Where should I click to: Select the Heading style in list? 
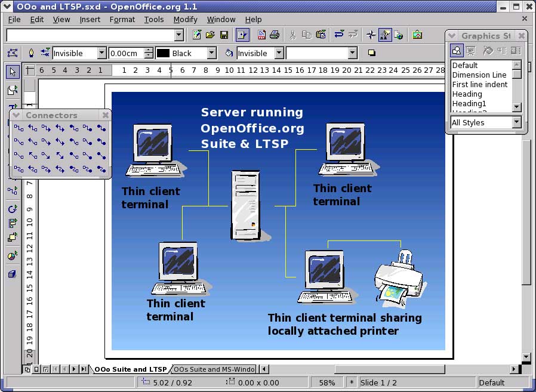coord(467,94)
